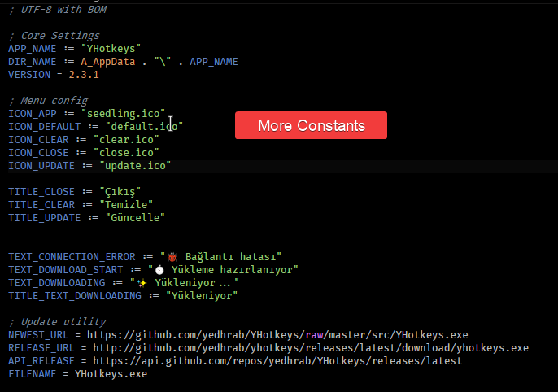This screenshot has width=558, height=392.
Task: Click the red More Constants button
Action: pos(311,125)
